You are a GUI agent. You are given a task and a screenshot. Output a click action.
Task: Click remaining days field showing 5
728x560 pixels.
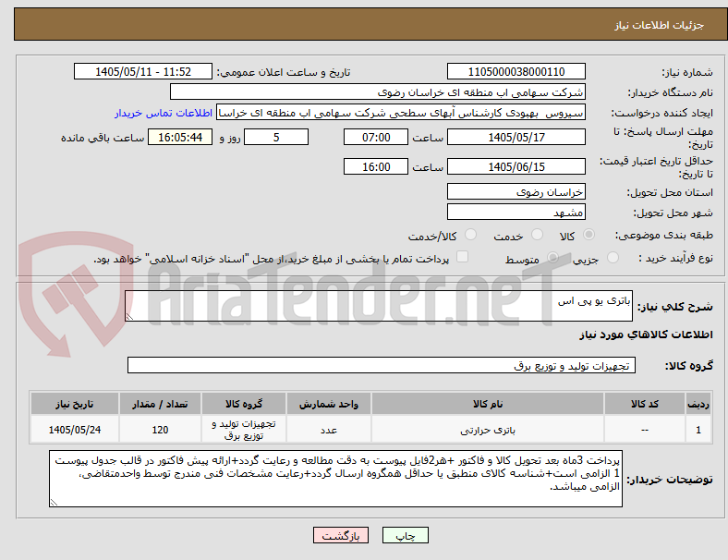coord(276,138)
